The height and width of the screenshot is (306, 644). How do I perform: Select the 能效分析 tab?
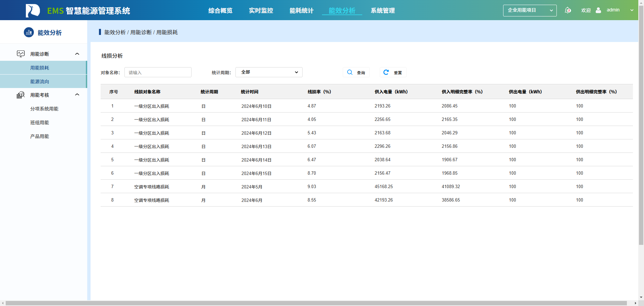coord(342,10)
